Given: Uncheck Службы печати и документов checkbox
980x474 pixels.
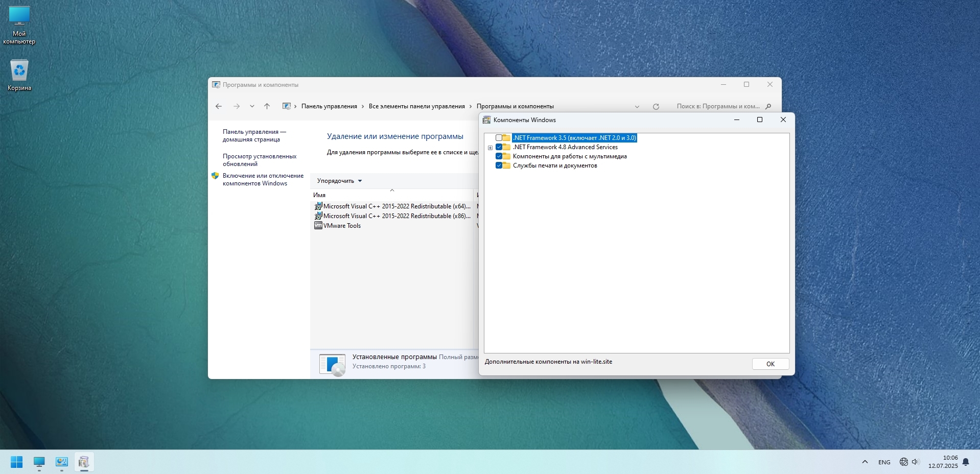Looking at the screenshot, I should (x=499, y=165).
